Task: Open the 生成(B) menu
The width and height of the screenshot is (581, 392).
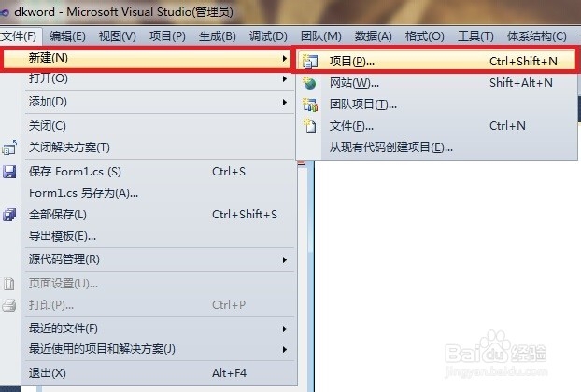Action: (x=218, y=36)
